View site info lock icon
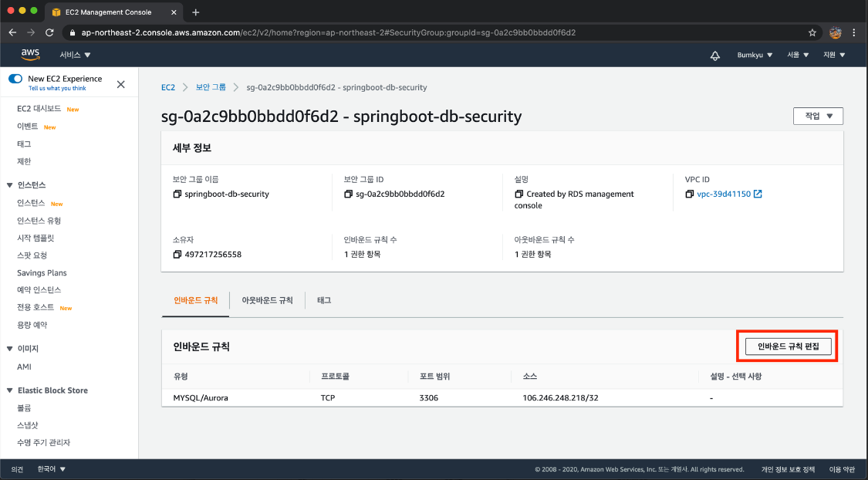Screen dimensions: 868x480 coord(72,32)
